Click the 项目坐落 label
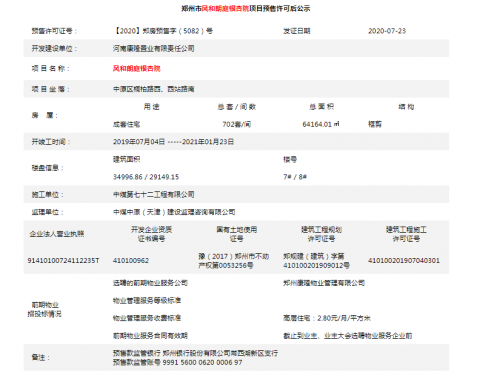The width and height of the screenshot is (477, 375). click(51, 89)
